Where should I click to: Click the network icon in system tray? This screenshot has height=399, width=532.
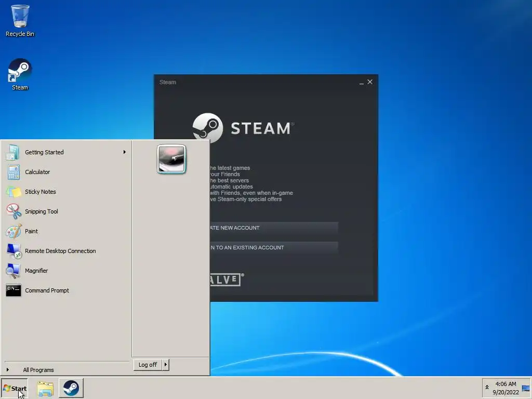526,388
